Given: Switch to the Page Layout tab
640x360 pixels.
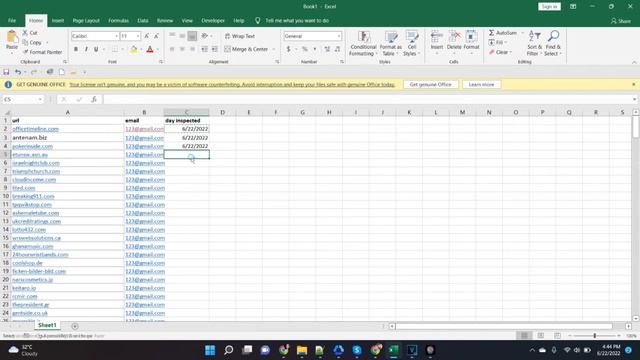Looking at the screenshot, I should pos(86,20).
